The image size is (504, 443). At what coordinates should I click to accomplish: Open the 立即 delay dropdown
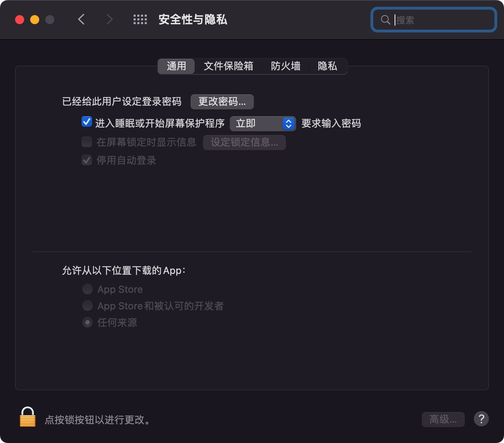(x=263, y=123)
